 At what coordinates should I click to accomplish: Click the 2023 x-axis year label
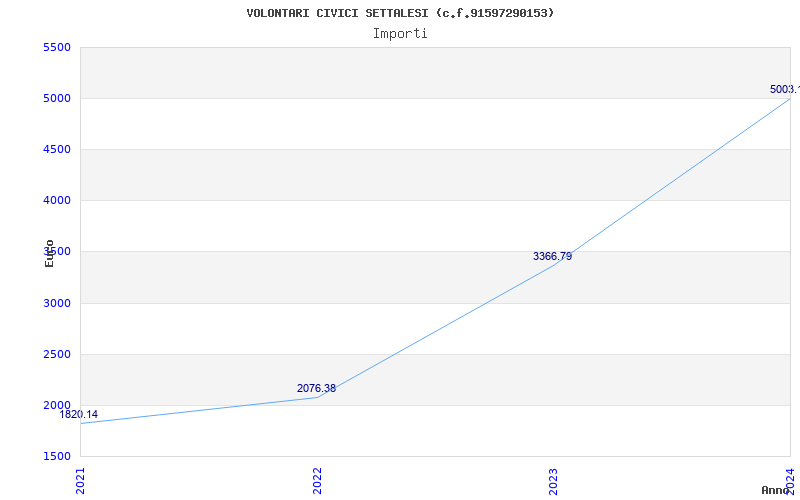coord(554,480)
